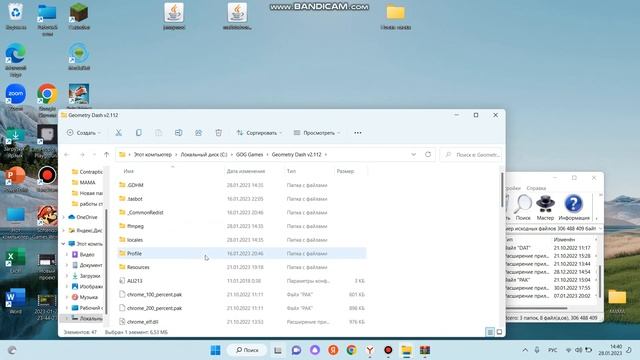Select the Profile folder
The image size is (640, 360).
(x=242, y=253)
